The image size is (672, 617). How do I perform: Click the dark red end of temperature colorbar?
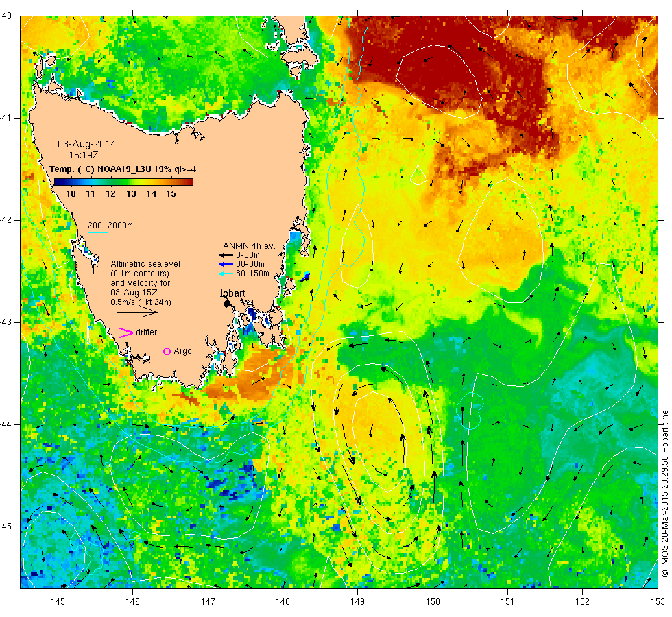tap(189, 182)
